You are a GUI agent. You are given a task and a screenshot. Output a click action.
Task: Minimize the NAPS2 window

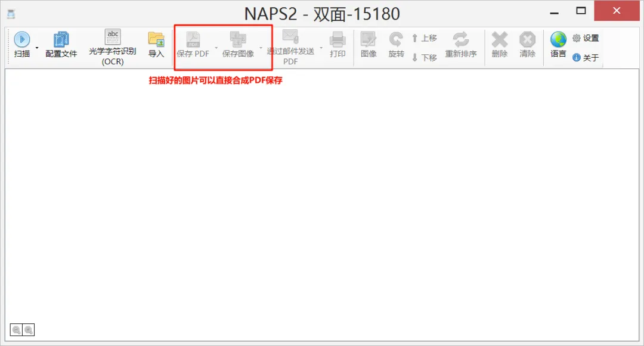click(555, 13)
